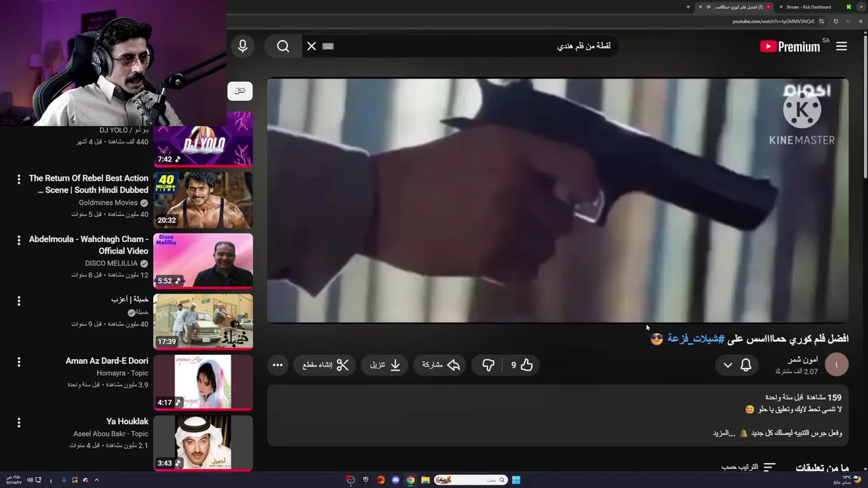Open the site settings icon in address bar
The height and width of the screenshot is (488, 868).
click(821, 21)
